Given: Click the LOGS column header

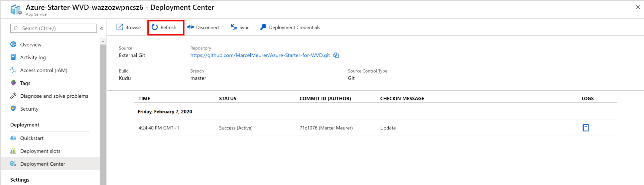Looking at the screenshot, I should point(588,98).
